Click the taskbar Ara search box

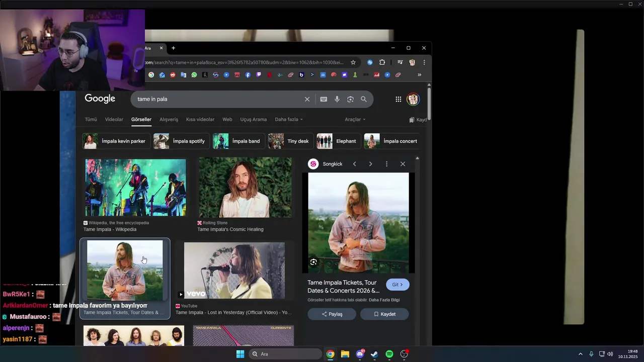point(285,354)
